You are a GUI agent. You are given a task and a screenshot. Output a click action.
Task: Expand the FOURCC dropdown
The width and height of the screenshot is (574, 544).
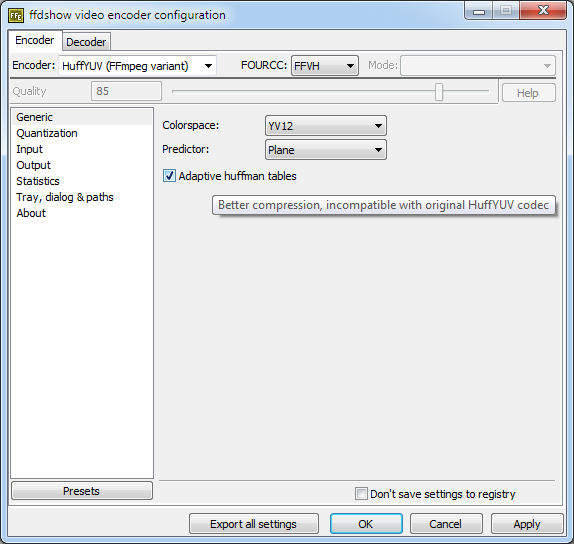(x=325, y=66)
